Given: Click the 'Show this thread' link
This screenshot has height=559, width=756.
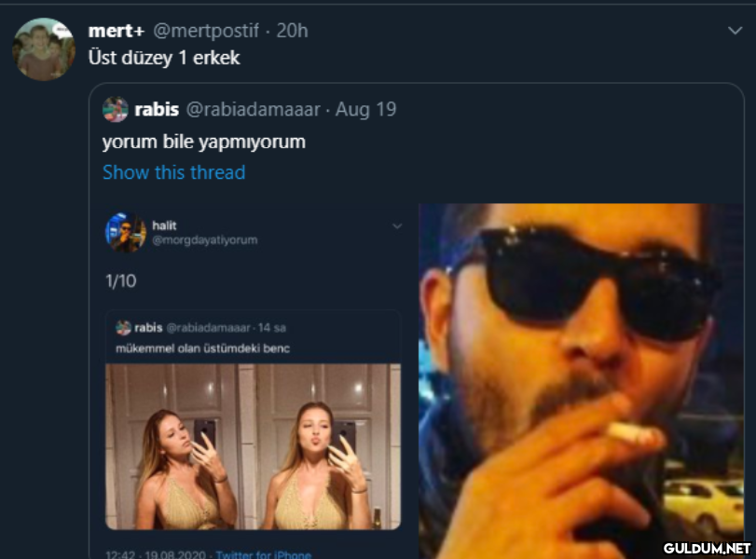Looking at the screenshot, I should [x=174, y=172].
